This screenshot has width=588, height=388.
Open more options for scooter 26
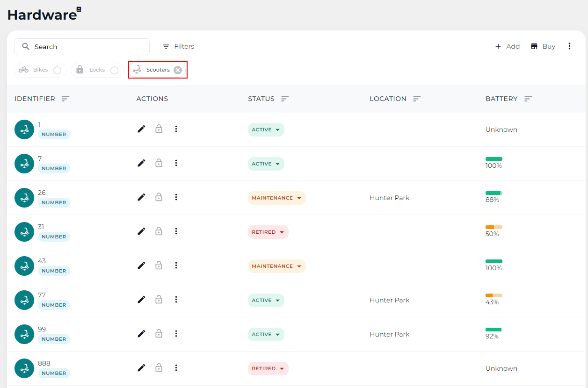click(x=176, y=197)
